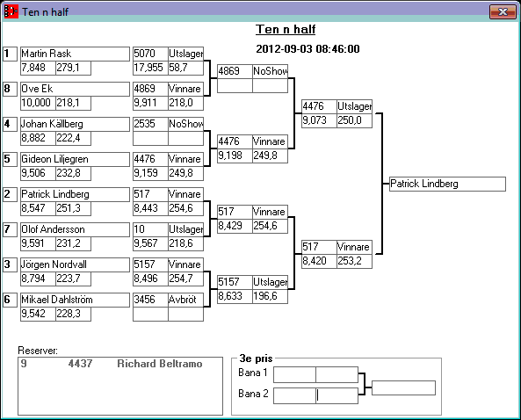Viewport: 521px width, 420px height.
Task: Click Gideon Liljegren's time 9,506
Action: [x=38, y=174]
